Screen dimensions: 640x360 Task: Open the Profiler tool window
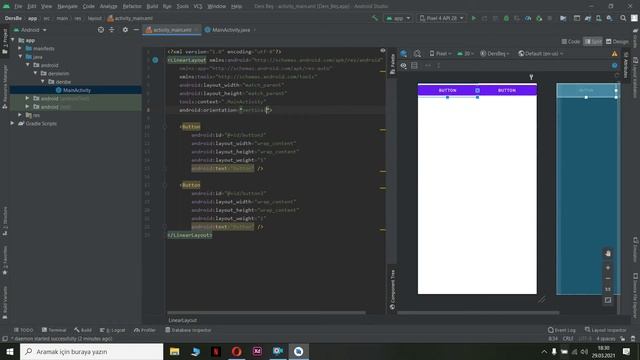pyautogui.click(x=145, y=330)
